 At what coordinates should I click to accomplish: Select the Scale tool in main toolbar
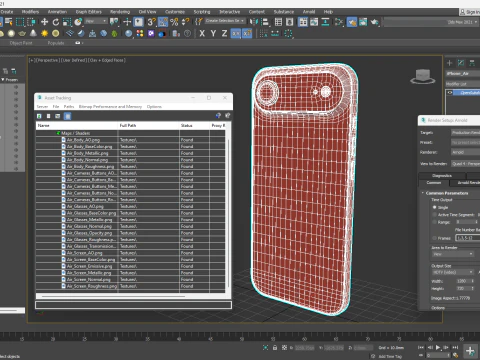pyautogui.click(x=67, y=22)
